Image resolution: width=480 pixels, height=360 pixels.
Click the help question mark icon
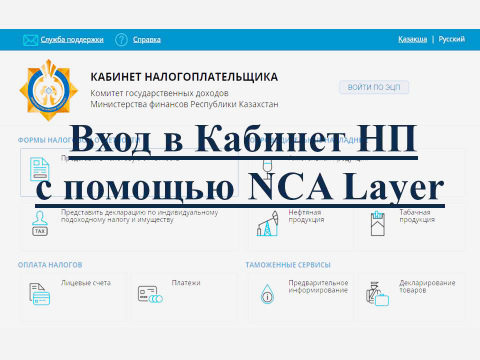tap(121, 40)
